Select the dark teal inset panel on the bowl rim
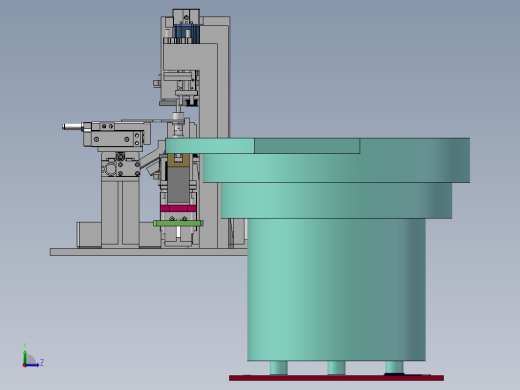Image resolution: width=520 pixels, height=390 pixels. 307,146
